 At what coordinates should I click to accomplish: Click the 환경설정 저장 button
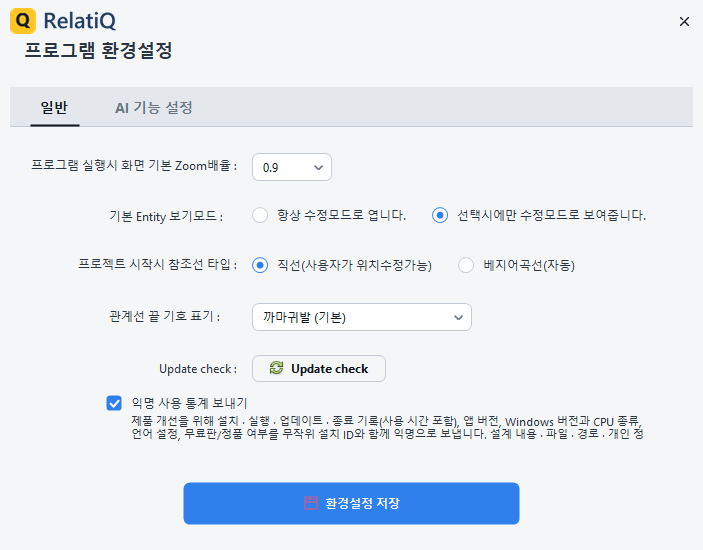tap(352, 503)
